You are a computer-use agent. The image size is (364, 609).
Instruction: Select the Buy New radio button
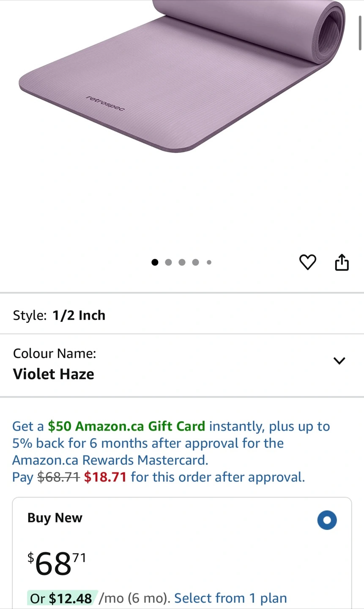point(327,520)
